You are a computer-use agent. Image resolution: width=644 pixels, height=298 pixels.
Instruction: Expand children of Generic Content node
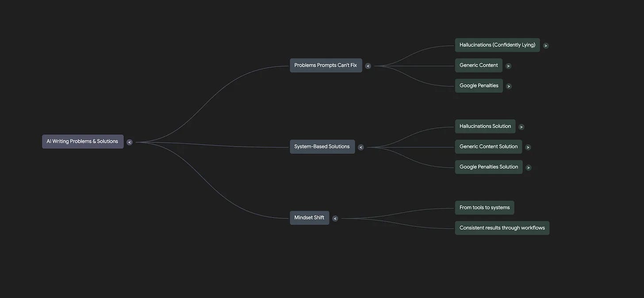[x=508, y=65]
